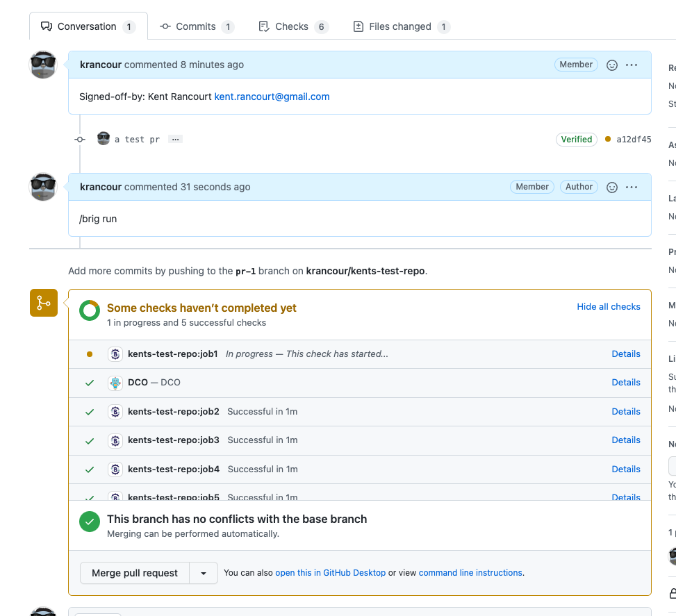The height and width of the screenshot is (616, 676).
Task: Toggle Hide all checks
Action: (609, 306)
